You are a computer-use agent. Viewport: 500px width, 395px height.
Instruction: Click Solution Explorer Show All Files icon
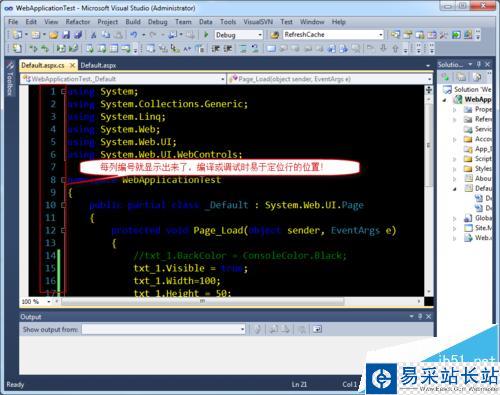(x=461, y=77)
